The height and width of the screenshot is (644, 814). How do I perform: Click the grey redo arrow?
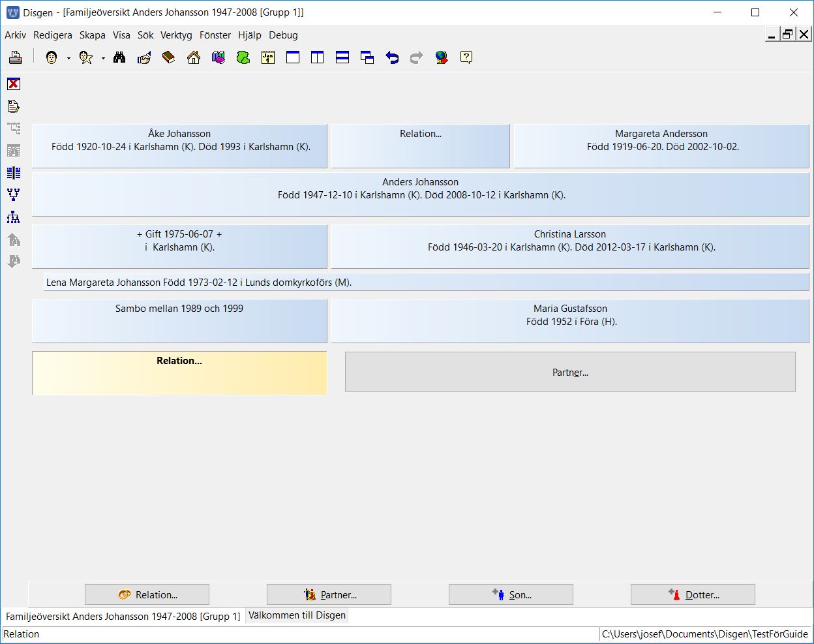(x=417, y=57)
